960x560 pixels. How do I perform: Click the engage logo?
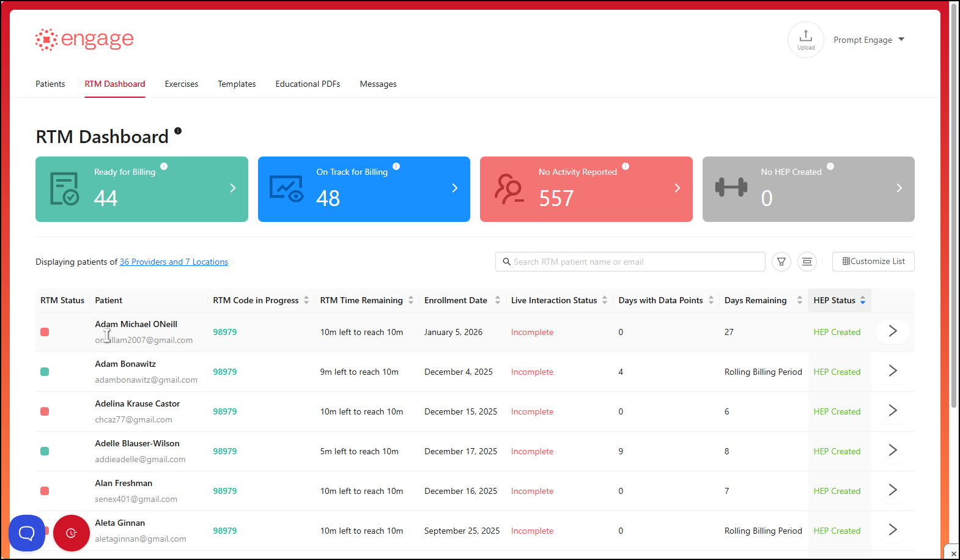point(84,40)
